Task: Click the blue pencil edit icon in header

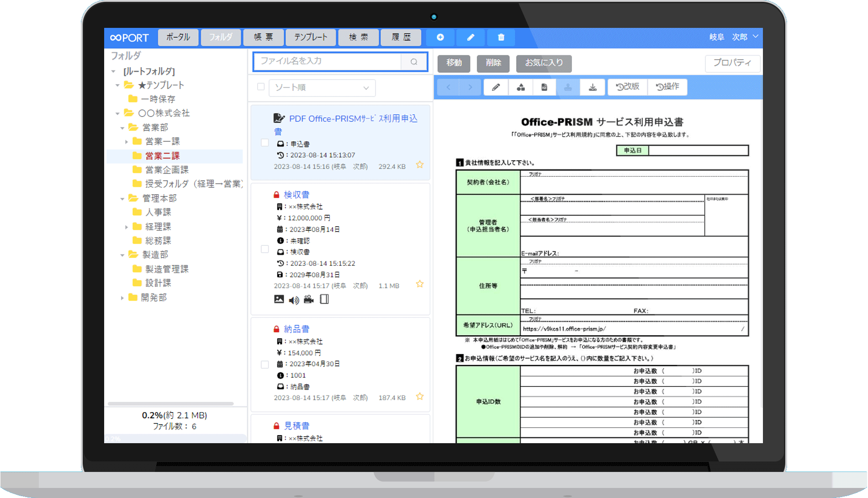Action: (x=471, y=37)
